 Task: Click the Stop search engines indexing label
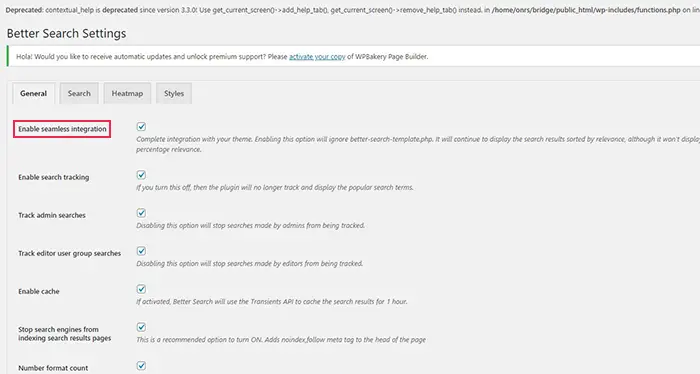tap(65, 334)
